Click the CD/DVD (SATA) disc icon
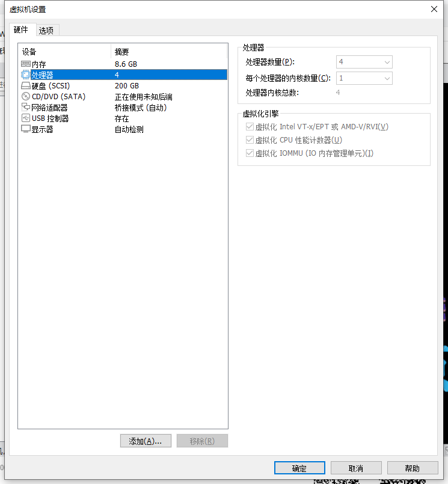The width and height of the screenshot is (448, 484). [26, 96]
